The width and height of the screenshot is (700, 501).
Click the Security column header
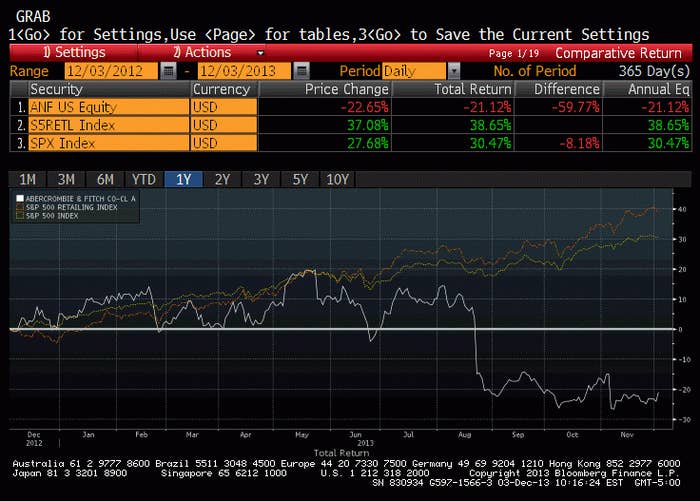coord(108,89)
